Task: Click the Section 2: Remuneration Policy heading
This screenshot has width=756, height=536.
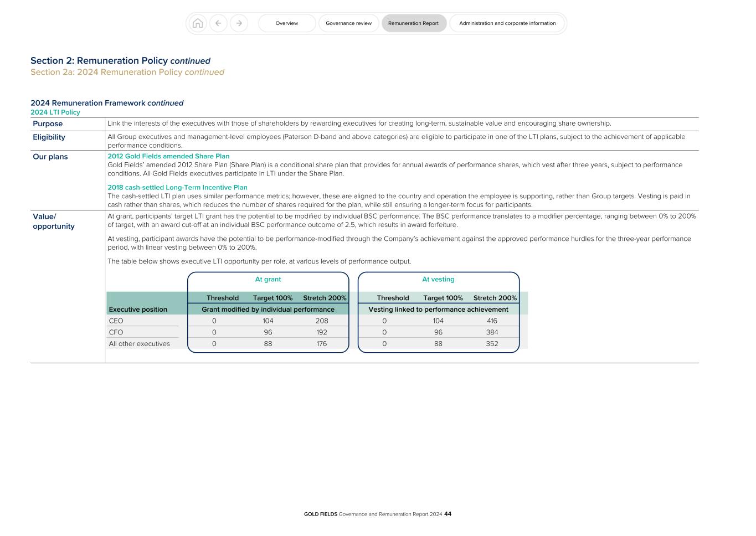Action: 121,60
